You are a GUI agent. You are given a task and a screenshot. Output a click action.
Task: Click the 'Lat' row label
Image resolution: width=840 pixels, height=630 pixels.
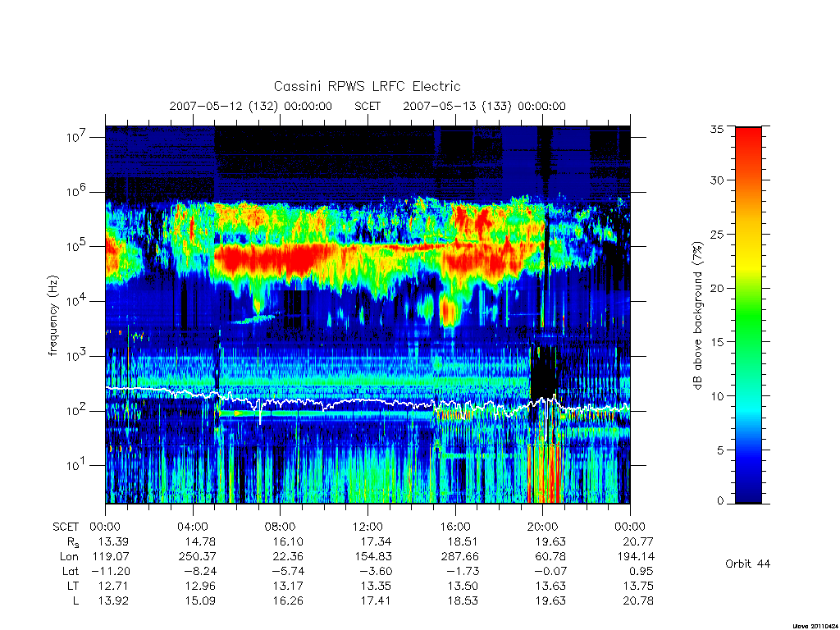[71, 571]
